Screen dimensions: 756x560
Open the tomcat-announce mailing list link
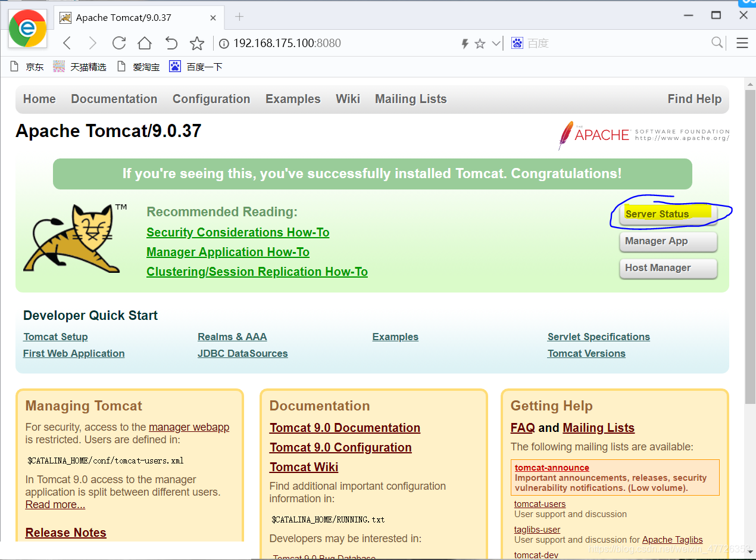(552, 468)
